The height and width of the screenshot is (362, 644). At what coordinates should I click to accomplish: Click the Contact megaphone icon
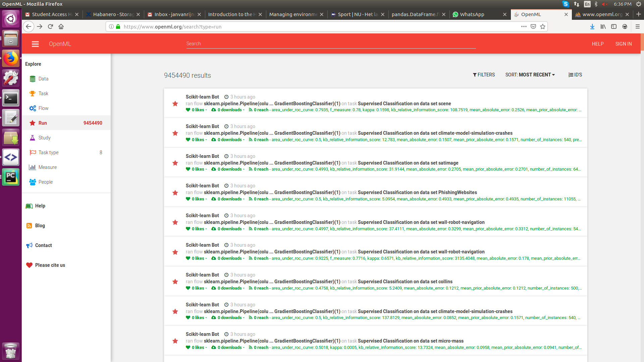29,245
